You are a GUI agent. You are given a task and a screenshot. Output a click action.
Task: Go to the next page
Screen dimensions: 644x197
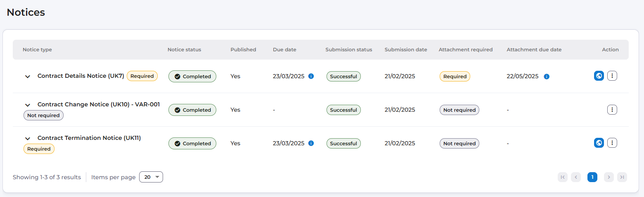(608, 177)
